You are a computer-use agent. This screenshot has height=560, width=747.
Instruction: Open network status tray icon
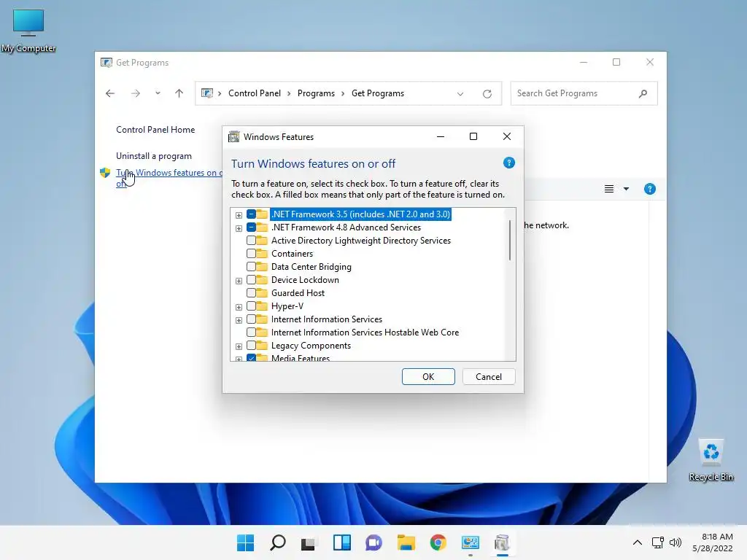coord(658,542)
